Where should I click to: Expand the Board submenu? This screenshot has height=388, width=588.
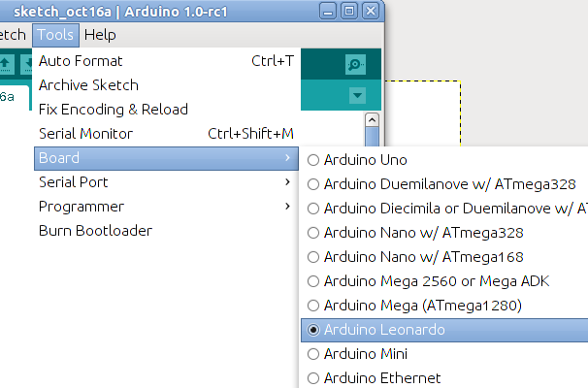click(x=166, y=158)
